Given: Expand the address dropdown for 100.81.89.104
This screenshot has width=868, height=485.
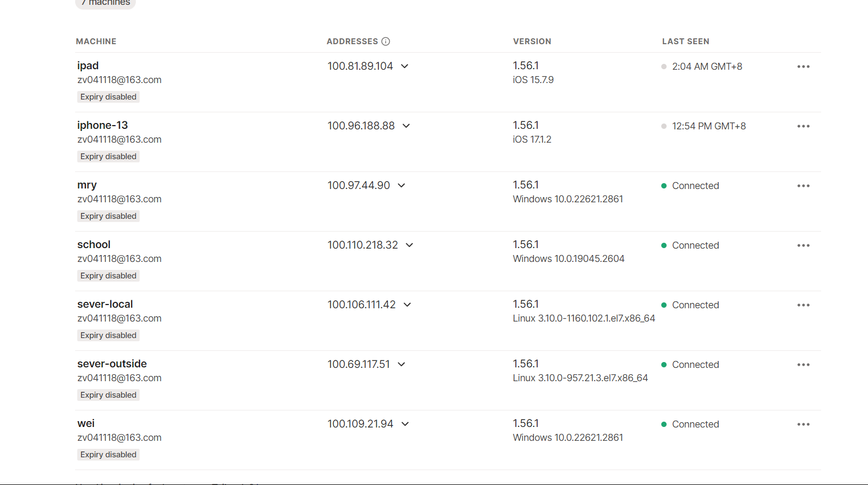Looking at the screenshot, I should coord(405,67).
